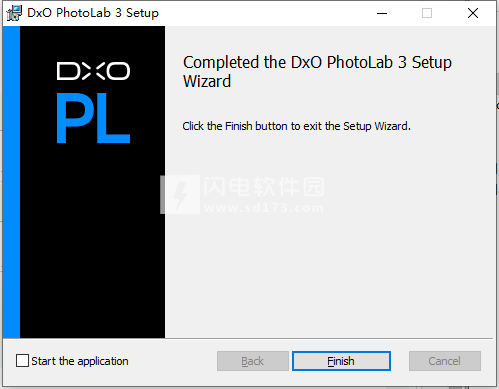Image resolution: width=499 pixels, height=389 pixels.
Task: Click the www.sd173.com watermark text
Action: click(264, 208)
